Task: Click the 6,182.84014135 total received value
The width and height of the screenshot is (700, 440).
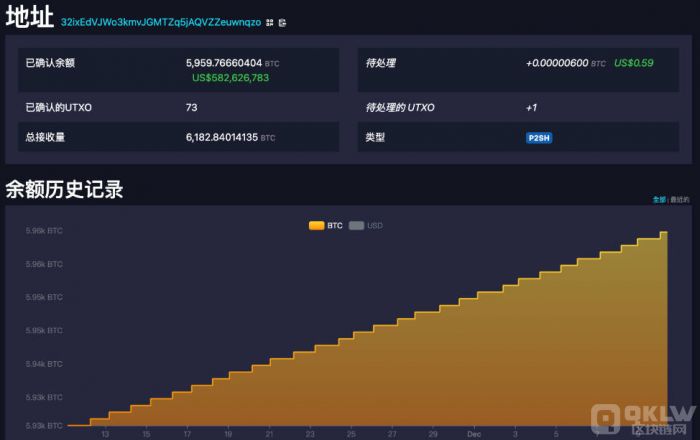Action: 222,137
